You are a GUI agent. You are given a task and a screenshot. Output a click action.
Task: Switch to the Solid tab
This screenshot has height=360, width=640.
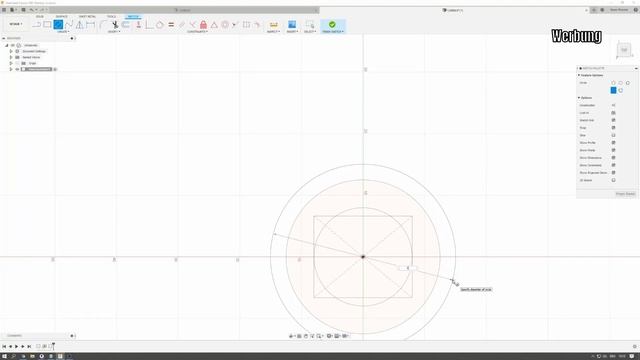(40, 17)
